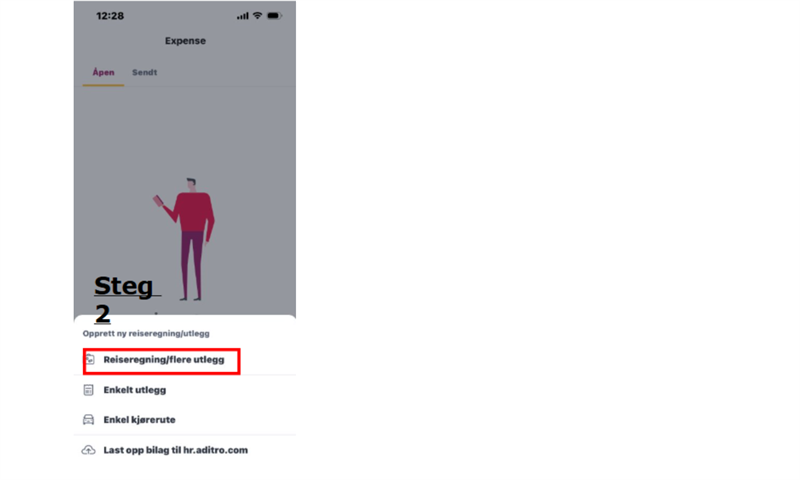Viewport: 800px width, 480px height.
Task: Tap the battery status icon
Action: click(x=274, y=16)
